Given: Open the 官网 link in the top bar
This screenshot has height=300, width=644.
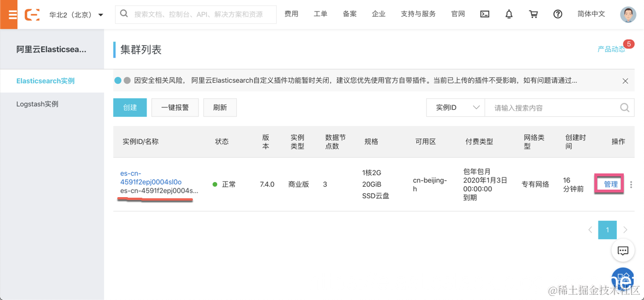Looking at the screenshot, I should [458, 14].
